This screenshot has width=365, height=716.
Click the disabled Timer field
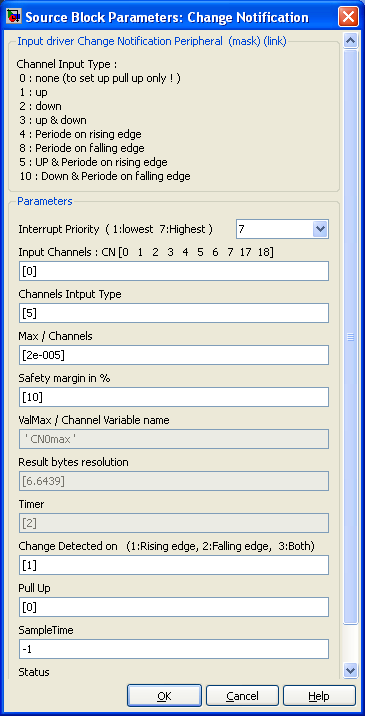[x=174, y=523]
